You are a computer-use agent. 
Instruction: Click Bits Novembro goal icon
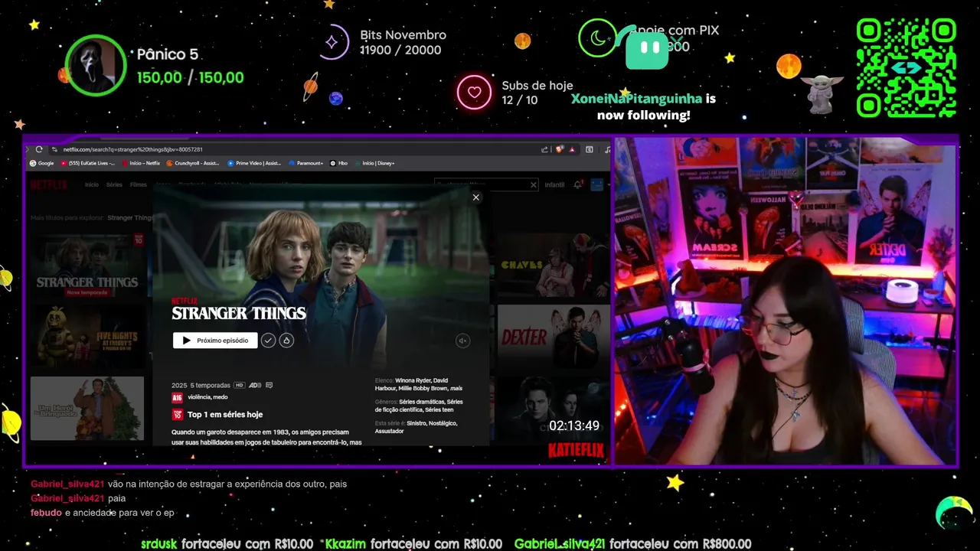click(332, 42)
